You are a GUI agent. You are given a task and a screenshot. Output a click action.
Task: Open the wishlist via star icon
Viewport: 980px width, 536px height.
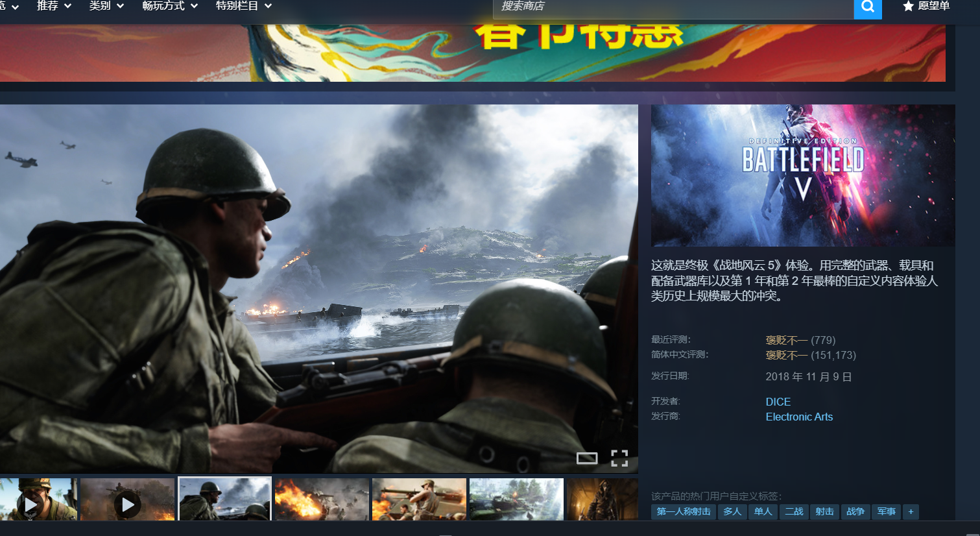coord(908,6)
